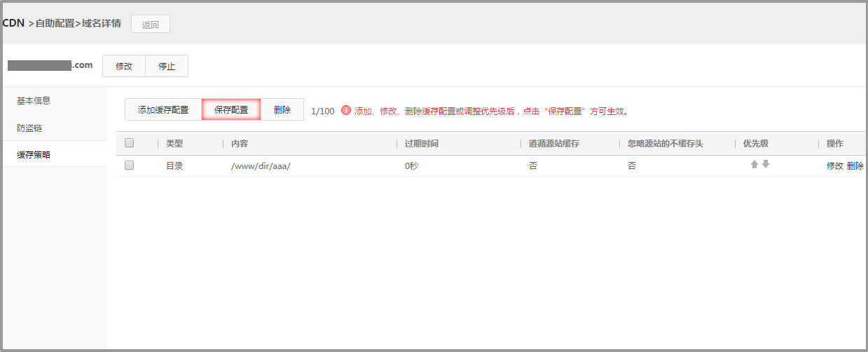
Task: Click 添加缓存配置 to add a cache rule
Action: click(163, 110)
